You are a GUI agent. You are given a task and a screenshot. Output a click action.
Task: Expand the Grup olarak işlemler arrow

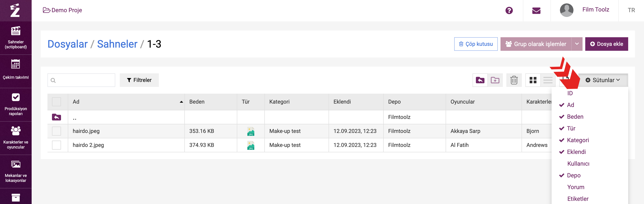pos(577,44)
